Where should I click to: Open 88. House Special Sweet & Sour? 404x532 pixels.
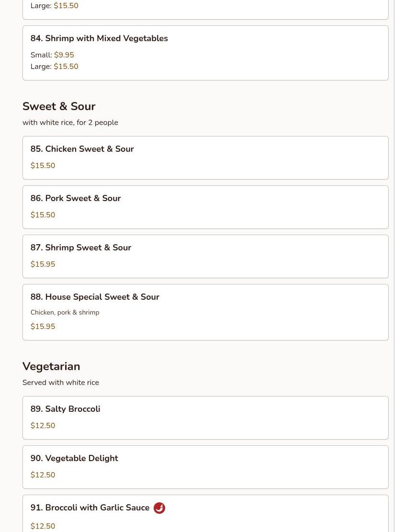tap(95, 297)
